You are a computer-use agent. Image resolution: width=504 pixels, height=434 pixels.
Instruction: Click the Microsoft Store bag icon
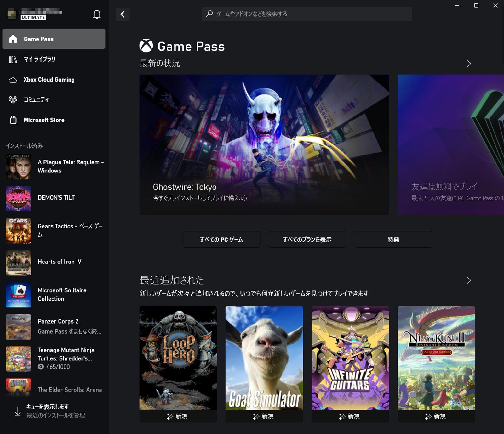pyautogui.click(x=13, y=120)
